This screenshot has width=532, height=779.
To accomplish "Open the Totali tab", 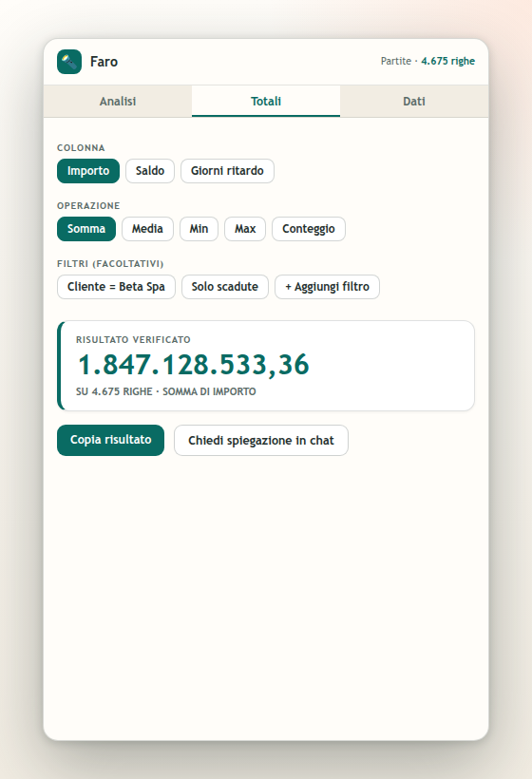I will pos(266,102).
